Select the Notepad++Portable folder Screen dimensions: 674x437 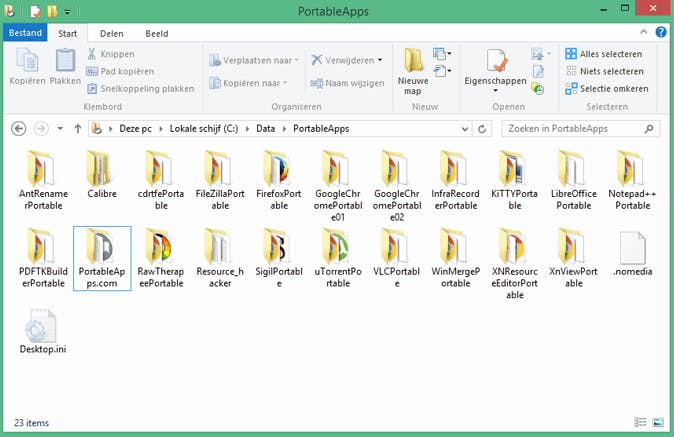632,180
